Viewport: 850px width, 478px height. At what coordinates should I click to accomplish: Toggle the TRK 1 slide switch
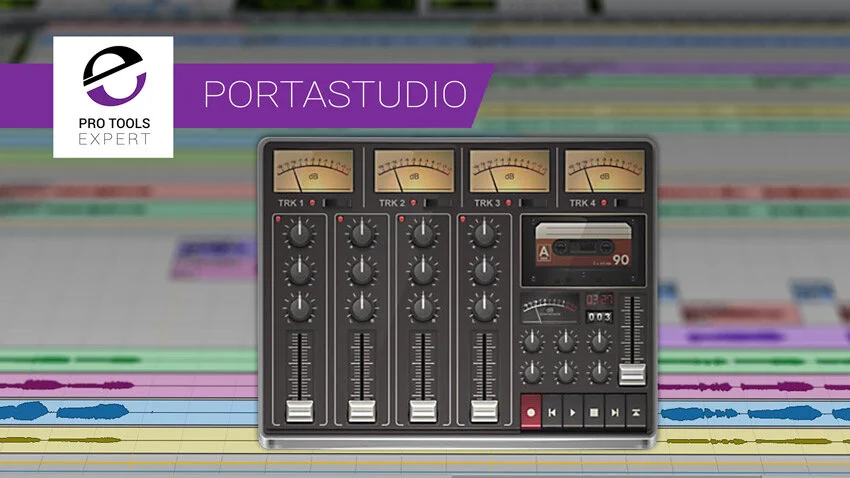pos(336,203)
